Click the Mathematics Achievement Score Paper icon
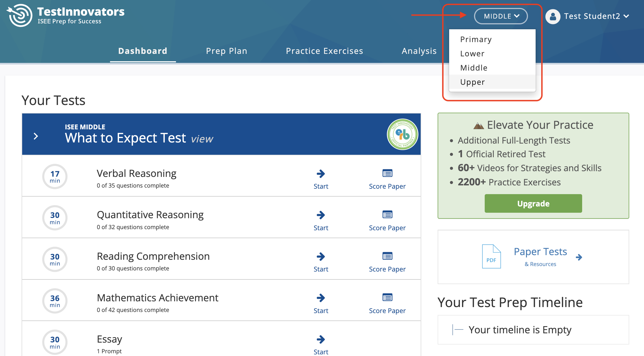This screenshot has width=644, height=356. click(387, 297)
